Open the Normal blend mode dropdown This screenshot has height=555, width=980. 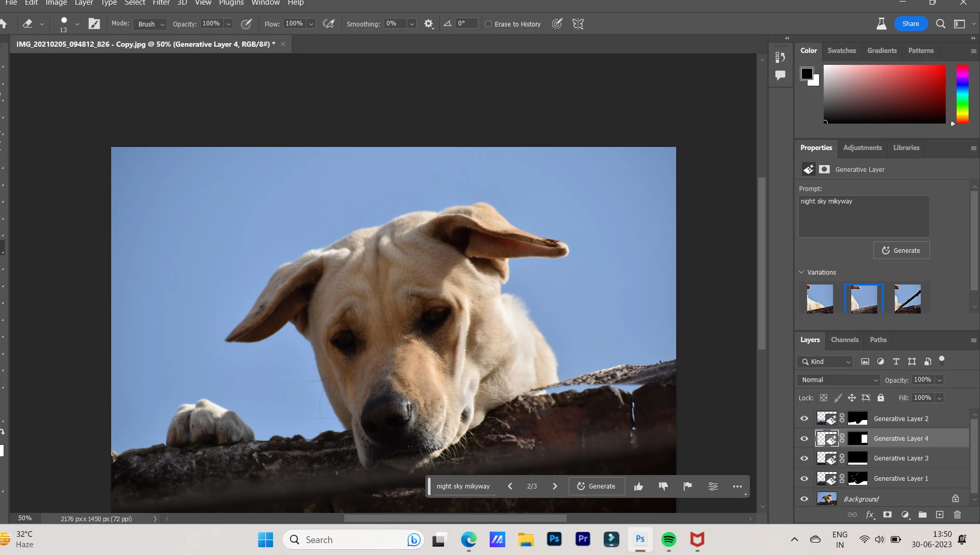[x=838, y=380]
